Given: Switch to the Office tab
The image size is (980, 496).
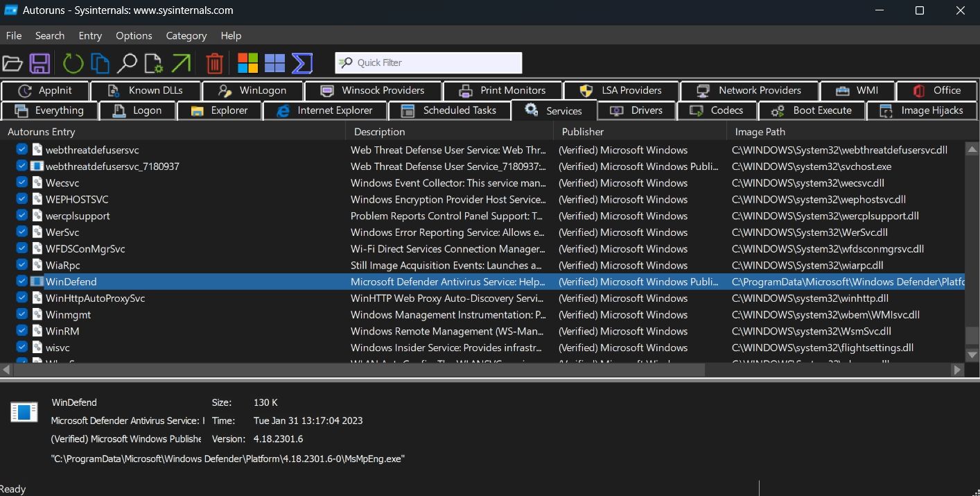Looking at the screenshot, I should [937, 90].
